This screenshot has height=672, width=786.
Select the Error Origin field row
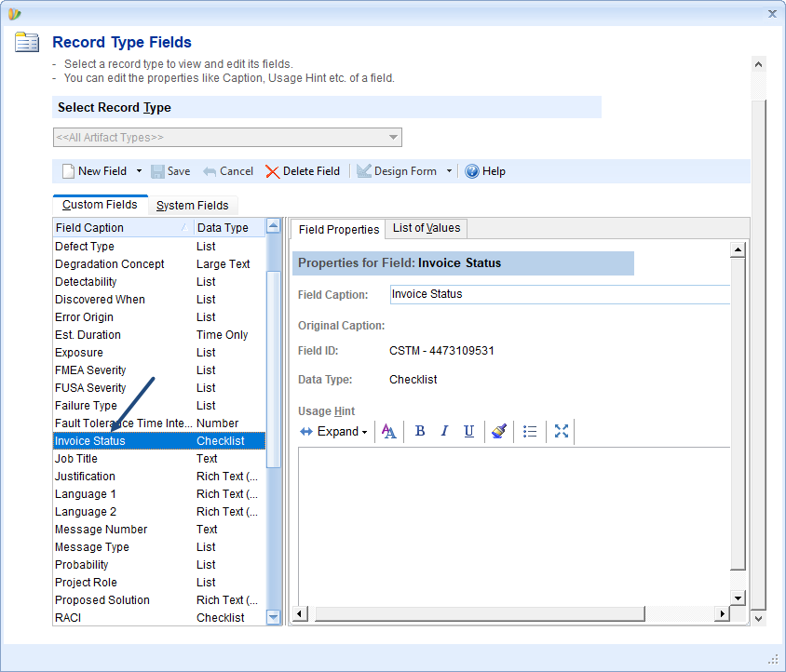click(x=159, y=317)
